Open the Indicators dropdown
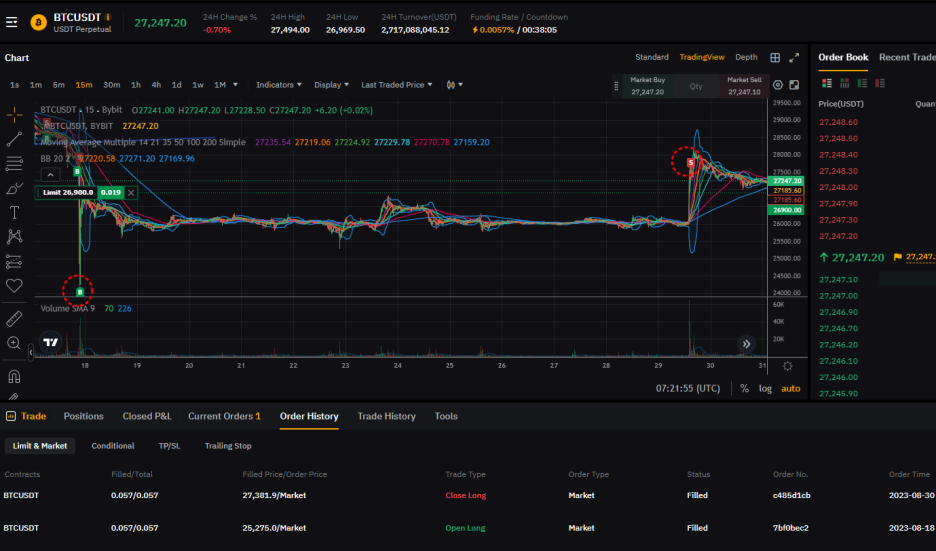This screenshot has height=551, width=936. click(x=279, y=85)
